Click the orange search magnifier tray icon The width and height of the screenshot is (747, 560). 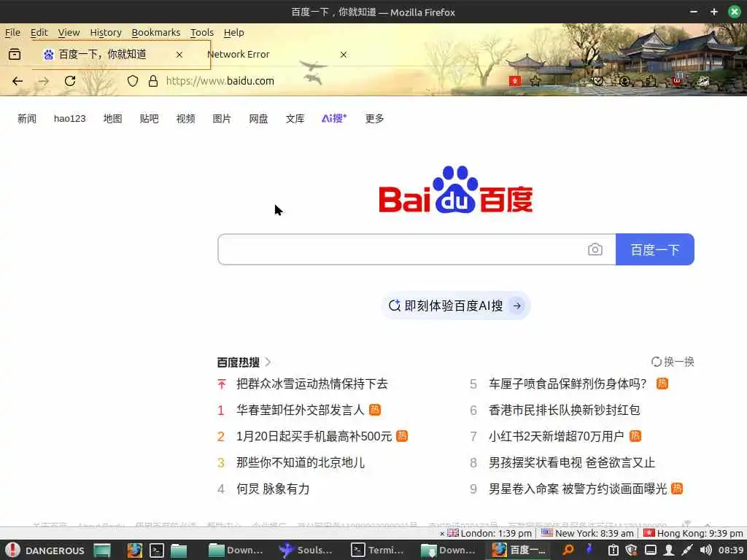point(568,550)
